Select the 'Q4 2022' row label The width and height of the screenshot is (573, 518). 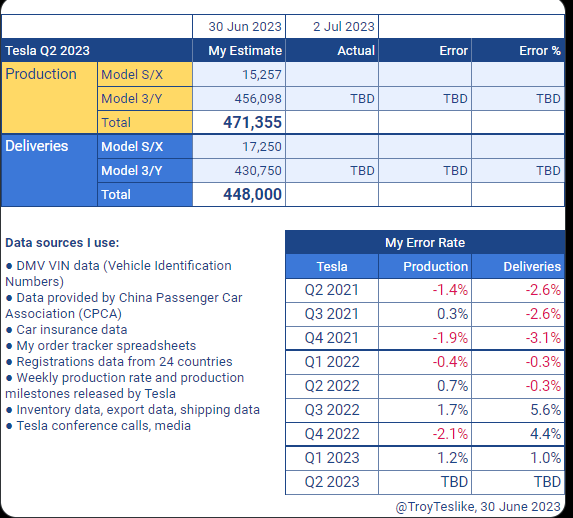pyautogui.click(x=332, y=434)
